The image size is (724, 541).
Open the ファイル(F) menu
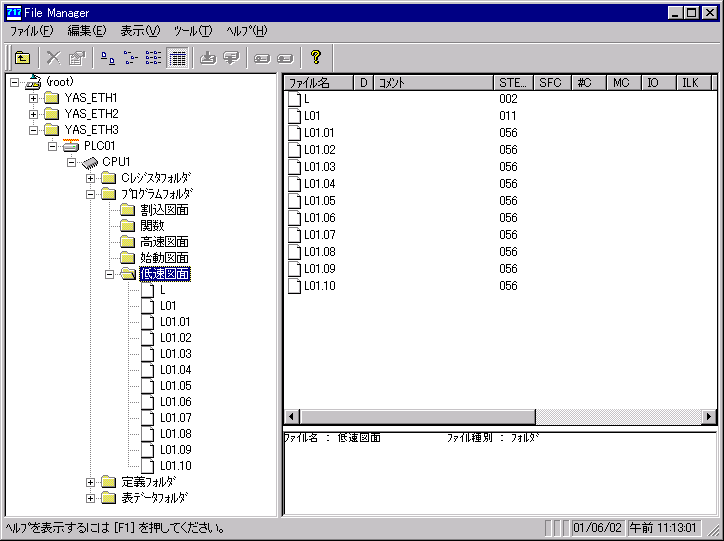tap(31, 31)
